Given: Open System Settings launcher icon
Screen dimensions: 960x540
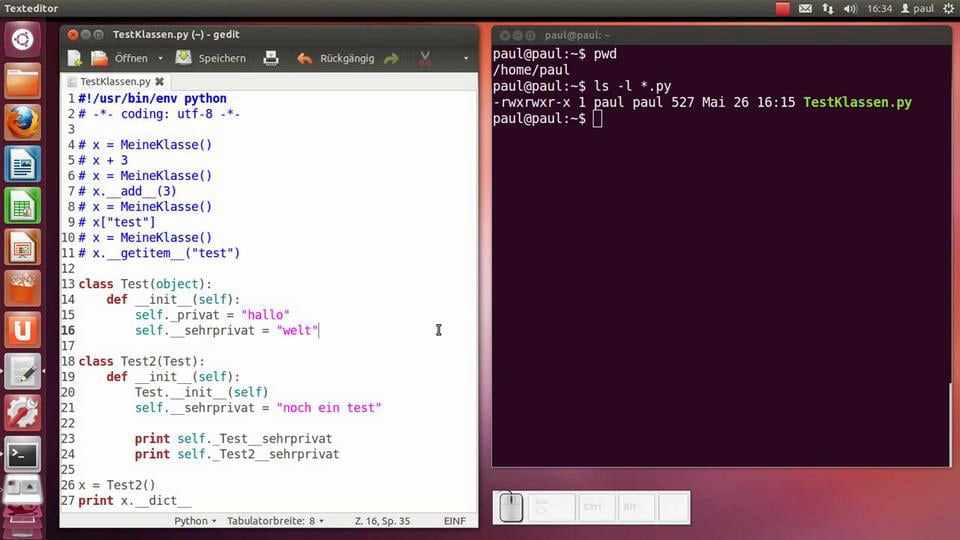Looking at the screenshot, I should (x=23, y=413).
